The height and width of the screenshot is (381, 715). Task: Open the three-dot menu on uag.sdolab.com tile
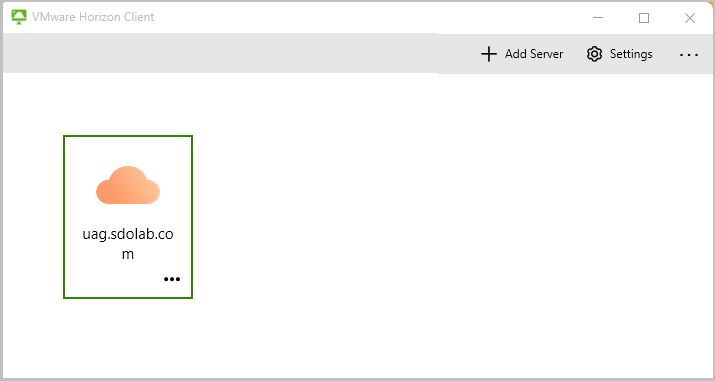coord(172,279)
